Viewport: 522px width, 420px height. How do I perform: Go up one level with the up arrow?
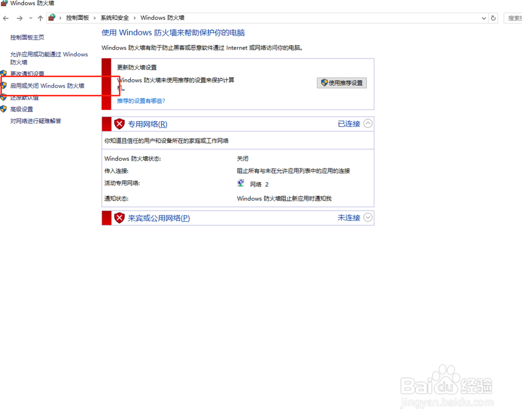pos(40,18)
